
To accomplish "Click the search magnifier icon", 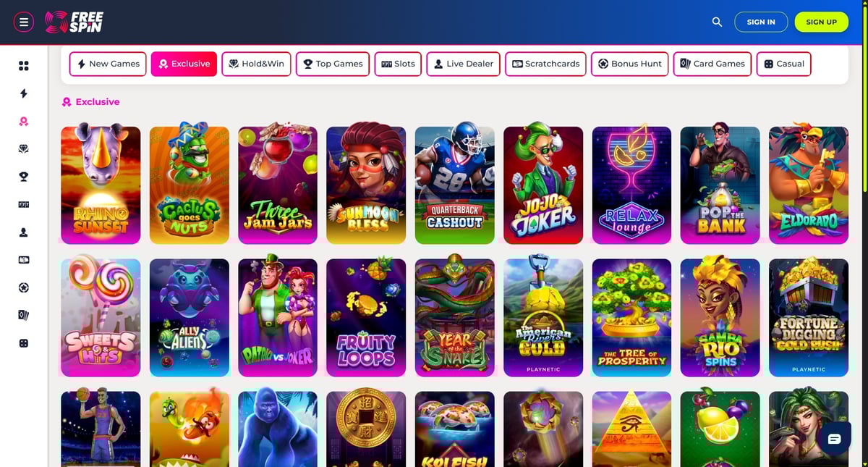I will (717, 22).
